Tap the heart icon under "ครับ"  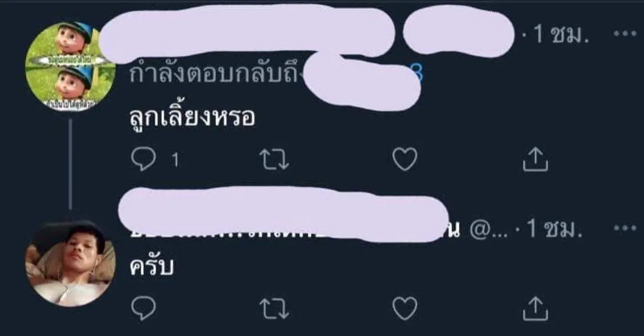(404, 308)
